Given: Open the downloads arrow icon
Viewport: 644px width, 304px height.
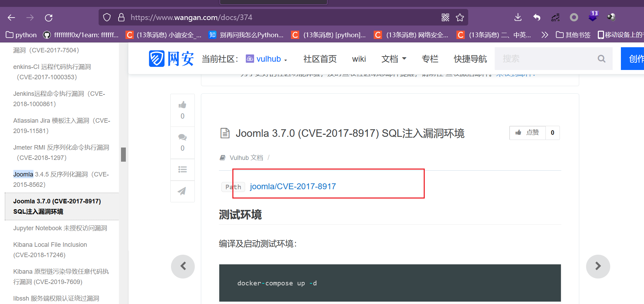Looking at the screenshot, I should click(518, 17).
